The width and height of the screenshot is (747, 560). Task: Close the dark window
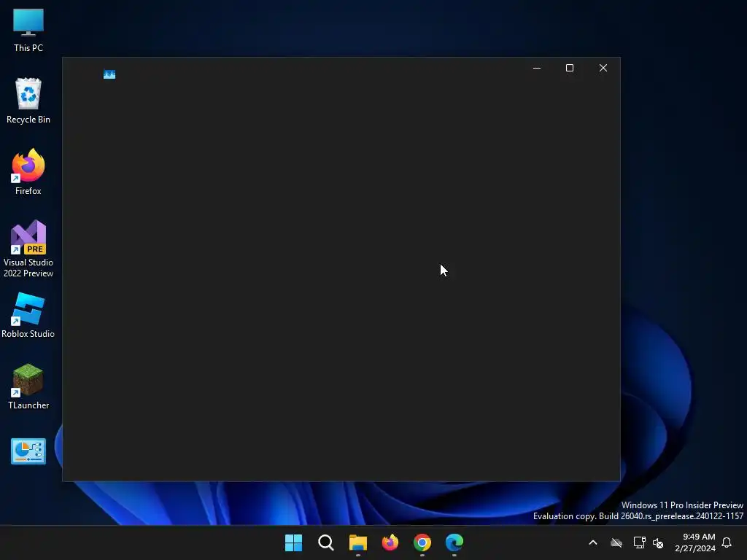(x=603, y=68)
